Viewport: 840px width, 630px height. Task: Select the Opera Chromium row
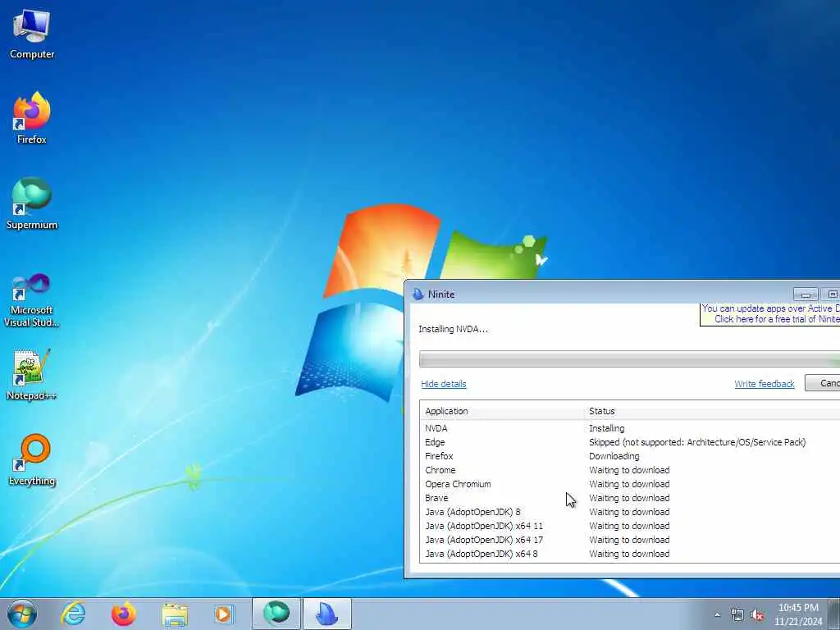(x=629, y=484)
